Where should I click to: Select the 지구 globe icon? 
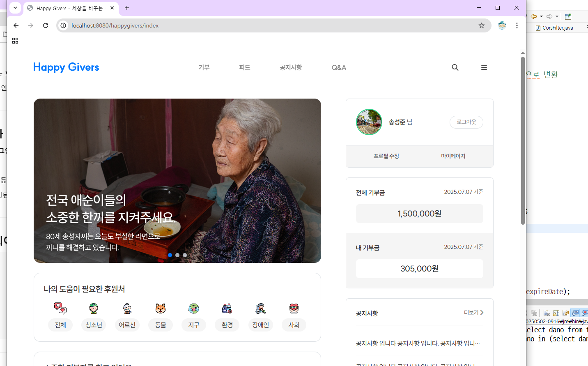pos(194,308)
